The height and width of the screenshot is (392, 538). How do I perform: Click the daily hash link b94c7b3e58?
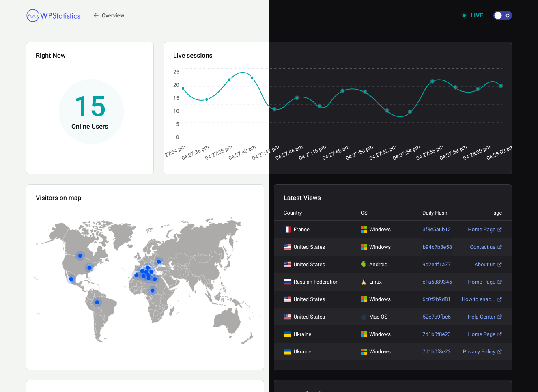437,247
